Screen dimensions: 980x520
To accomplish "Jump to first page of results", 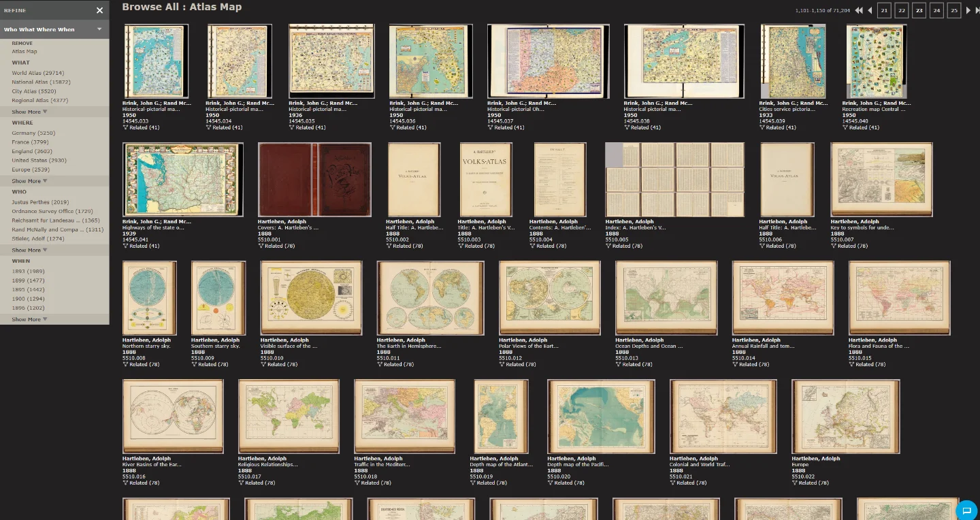I will tap(859, 10).
